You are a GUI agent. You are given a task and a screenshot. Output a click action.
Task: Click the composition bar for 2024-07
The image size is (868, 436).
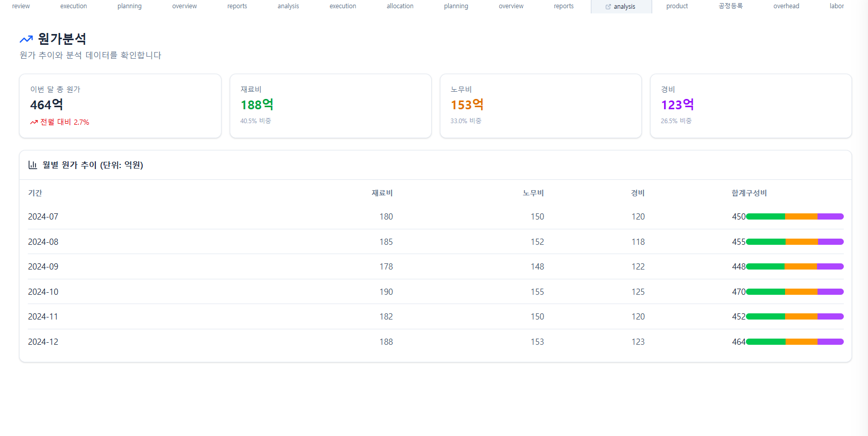tap(794, 216)
